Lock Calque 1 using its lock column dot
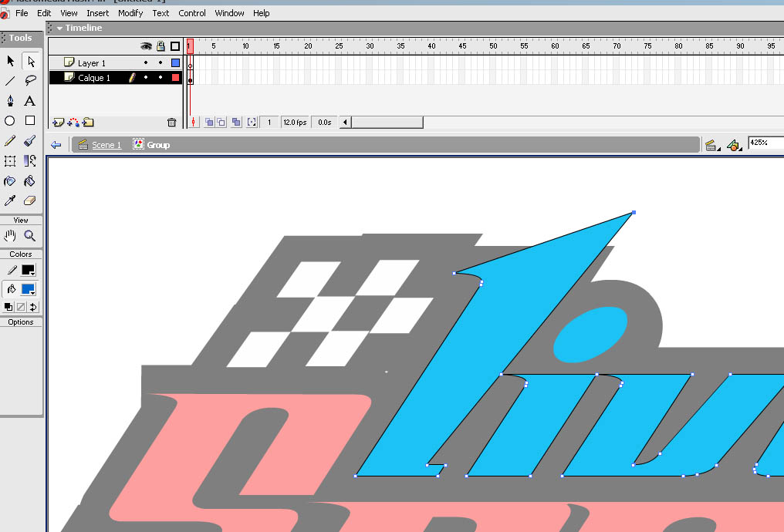Image resolution: width=784 pixels, height=532 pixels. click(x=161, y=77)
